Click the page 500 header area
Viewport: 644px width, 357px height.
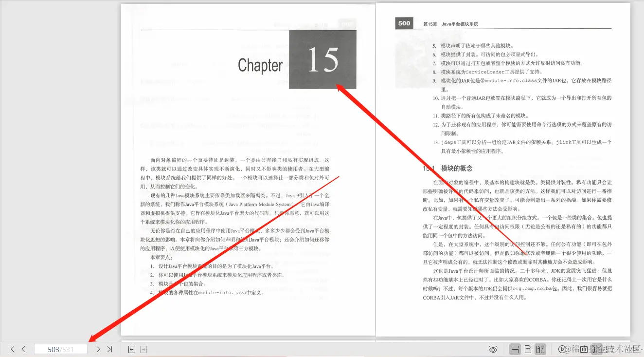404,23
